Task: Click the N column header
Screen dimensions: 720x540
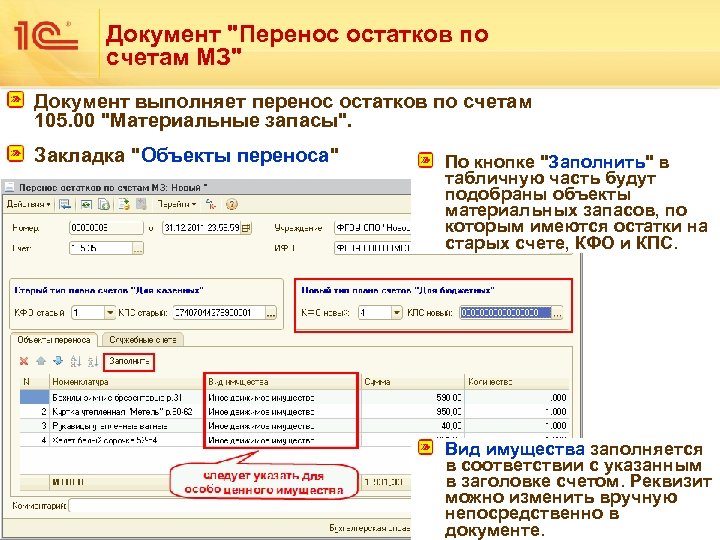Action: [x=34, y=382]
